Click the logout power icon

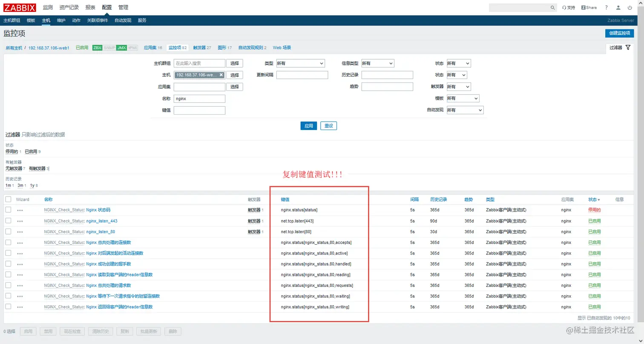(x=630, y=8)
